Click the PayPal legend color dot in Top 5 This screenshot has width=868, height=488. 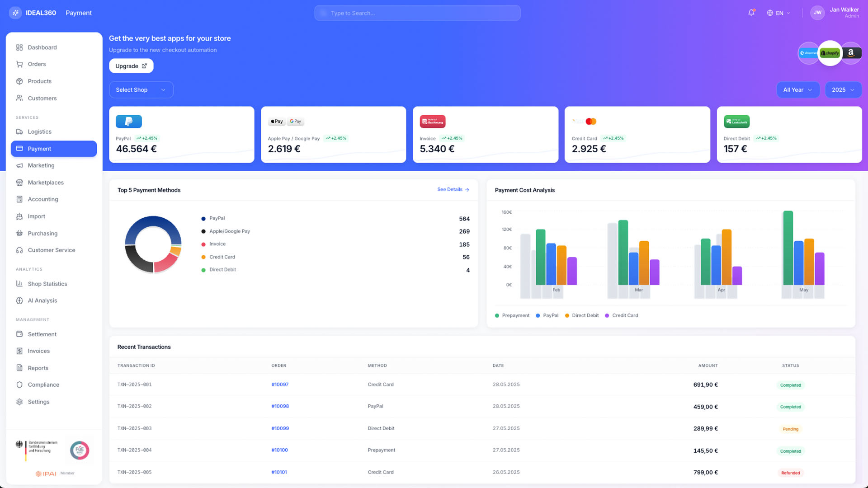(203, 219)
